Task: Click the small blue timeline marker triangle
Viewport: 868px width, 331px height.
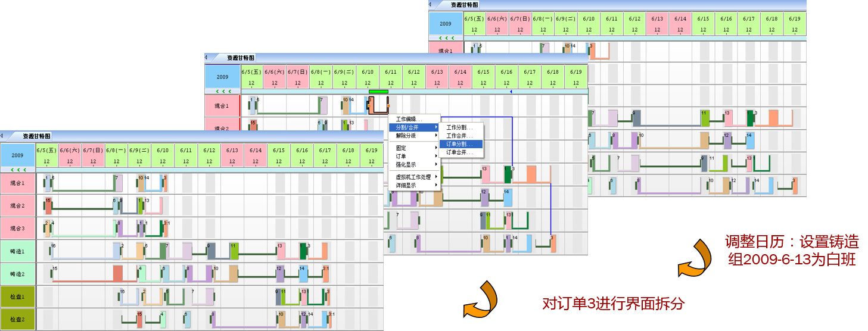Action: pyautogui.click(x=511, y=92)
